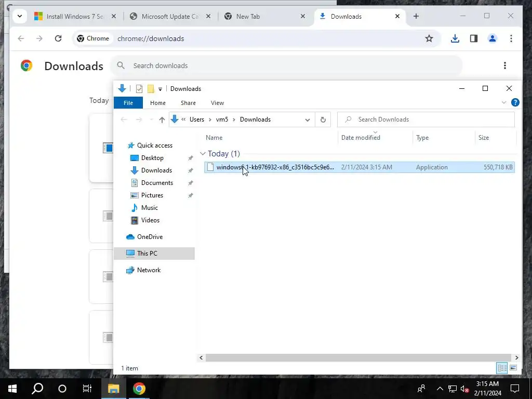Switch to large icons view
532x399 pixels.
pyautogui.click(x=513, y=368)
